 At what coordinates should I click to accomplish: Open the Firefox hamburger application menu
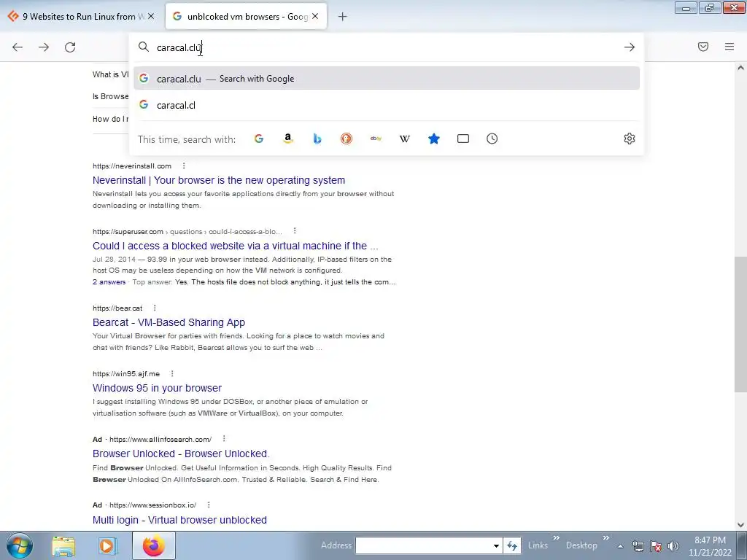tap(729, 47)
